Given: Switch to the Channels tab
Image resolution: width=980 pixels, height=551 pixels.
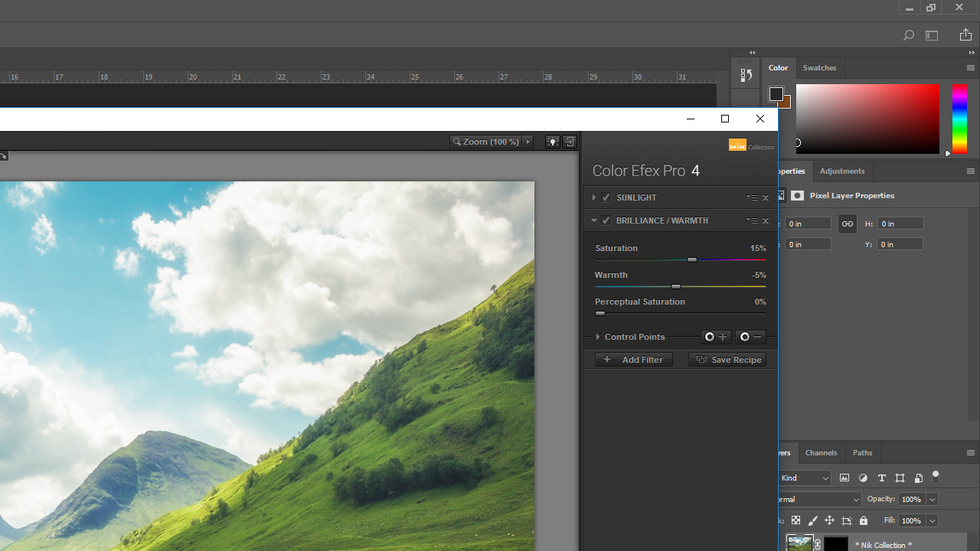Looking at the screenshot, I should 821,453.
